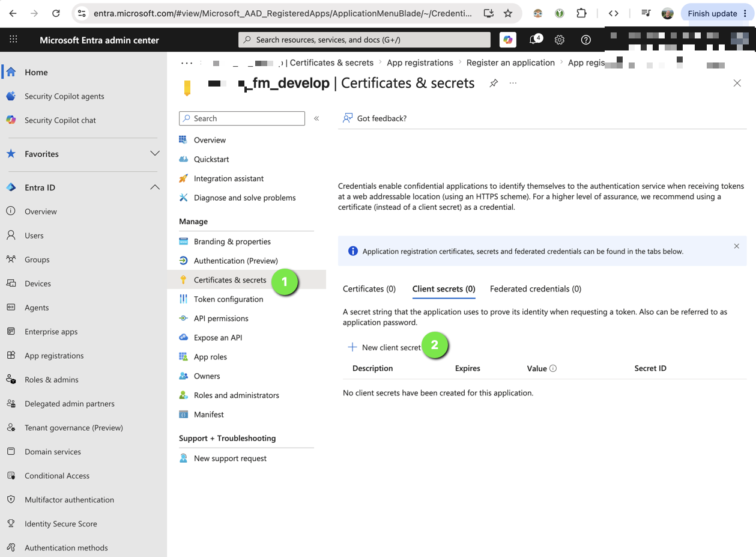Image resolution: width=756 pixels, height=557 pixels.
Task: Click browser Back arrow
Action: [13, 13]
